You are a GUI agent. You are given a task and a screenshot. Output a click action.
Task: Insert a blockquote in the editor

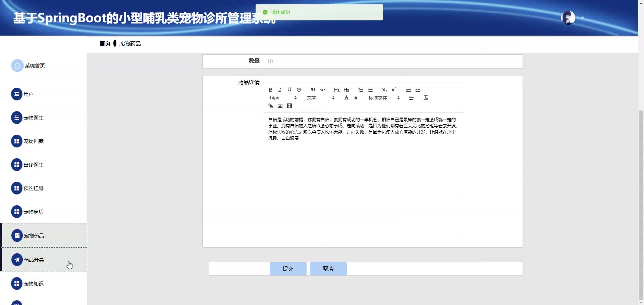tap(313, 90)
